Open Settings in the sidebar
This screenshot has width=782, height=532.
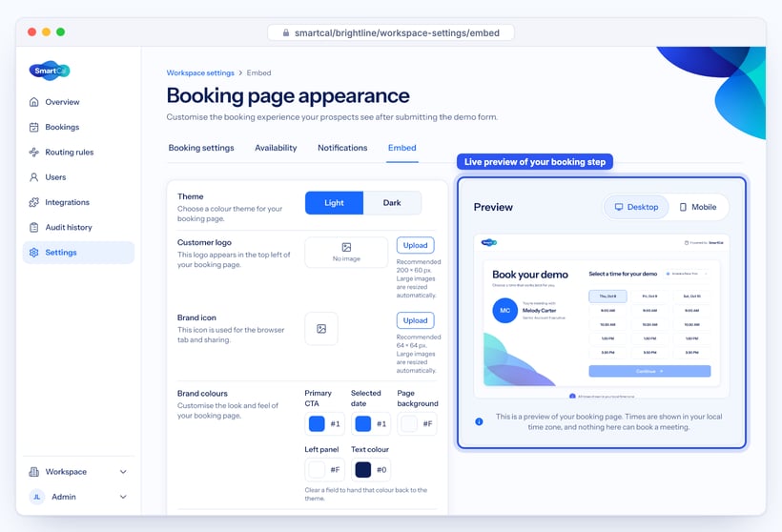coord(78,253)
